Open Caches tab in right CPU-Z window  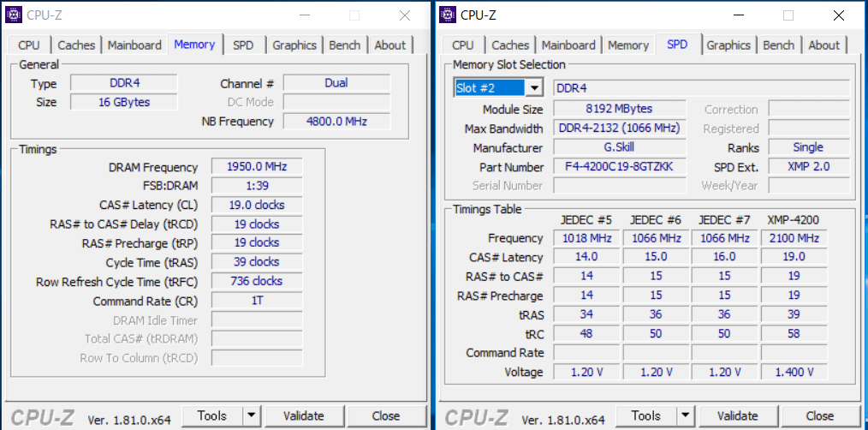[x=510, y=45]
